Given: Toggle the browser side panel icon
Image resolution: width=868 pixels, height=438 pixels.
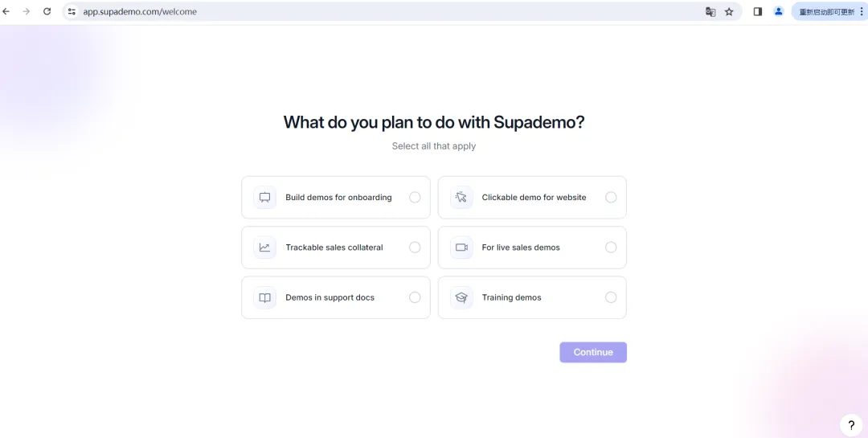Looking at the screenshot, I should click(757, 12).
